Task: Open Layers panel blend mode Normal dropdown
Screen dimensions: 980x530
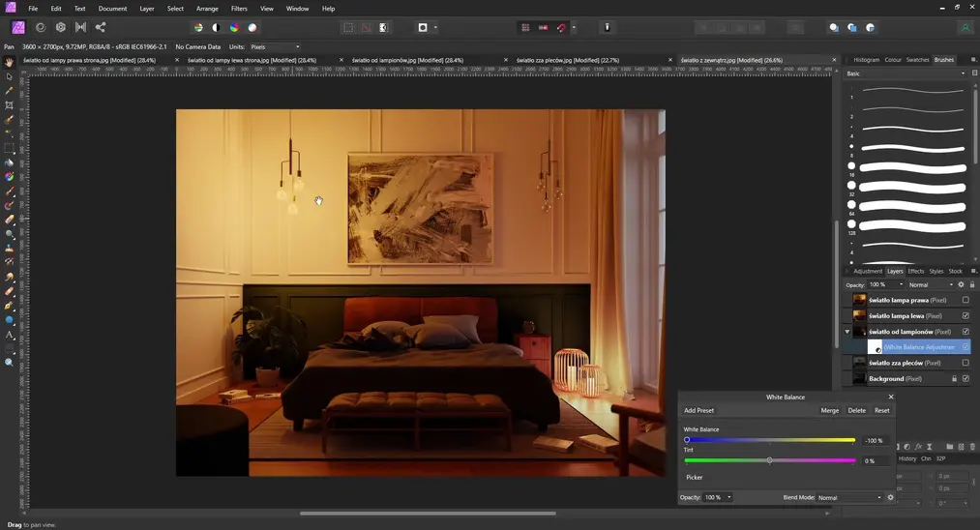Action: [x=931, y=285]
